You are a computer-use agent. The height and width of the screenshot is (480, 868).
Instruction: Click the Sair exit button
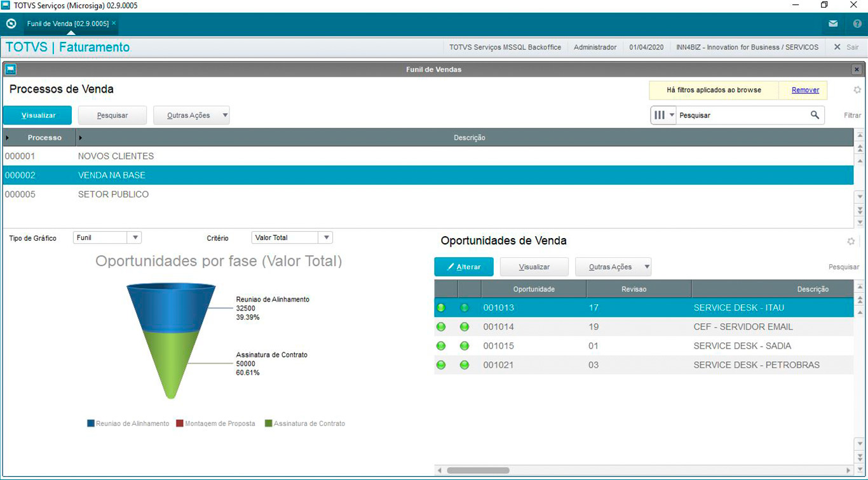click(846, 47)
